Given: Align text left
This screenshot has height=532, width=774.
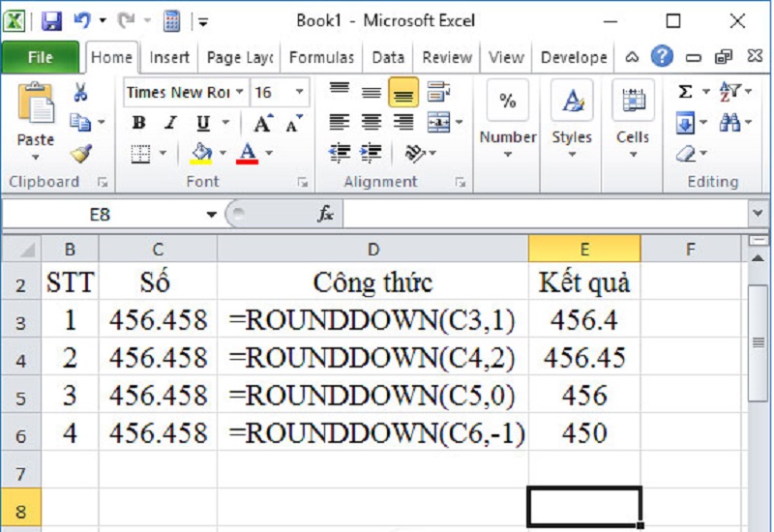Looking at the screenshot, I should pos(340,123).
